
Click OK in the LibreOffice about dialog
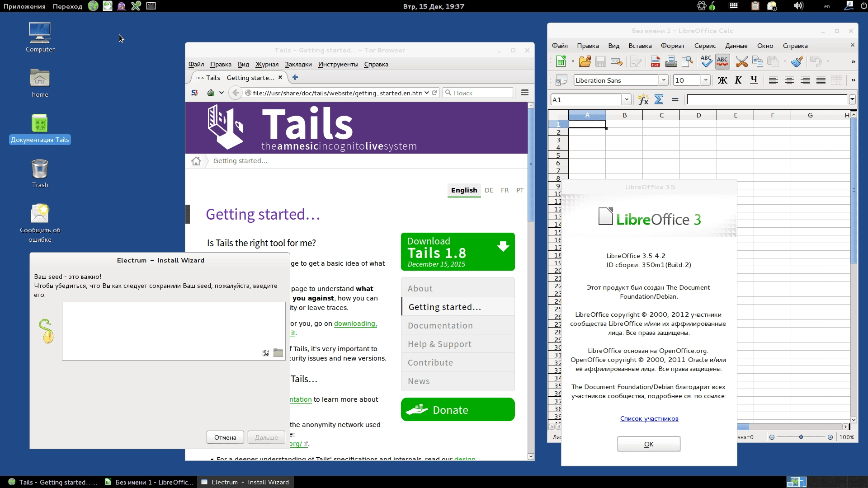click(648, 444)
